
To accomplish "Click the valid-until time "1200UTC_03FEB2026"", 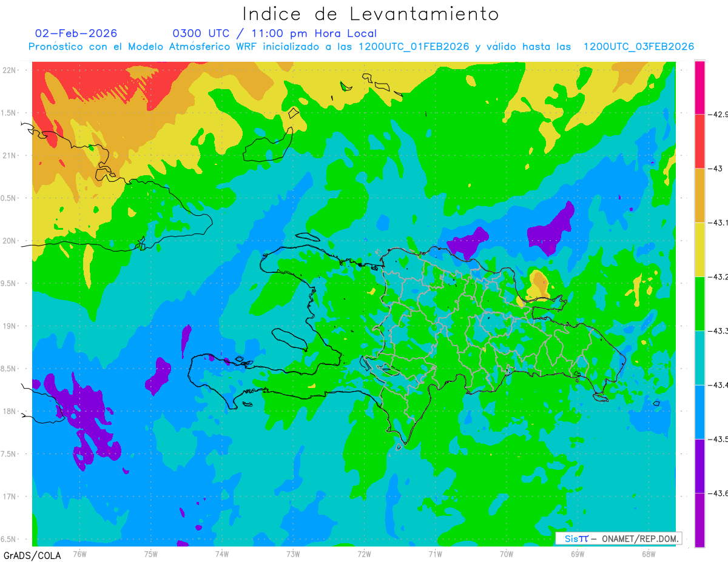I will (x=638, y=47).
